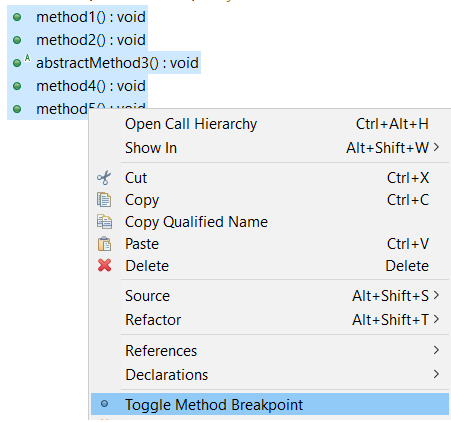
Task: Click the green dot icon beside method5
Action: [x=17, y=109]
